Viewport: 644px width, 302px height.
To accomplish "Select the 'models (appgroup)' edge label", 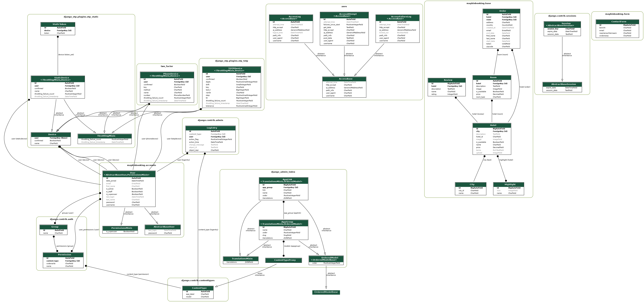I will click(x=292, y=246).
